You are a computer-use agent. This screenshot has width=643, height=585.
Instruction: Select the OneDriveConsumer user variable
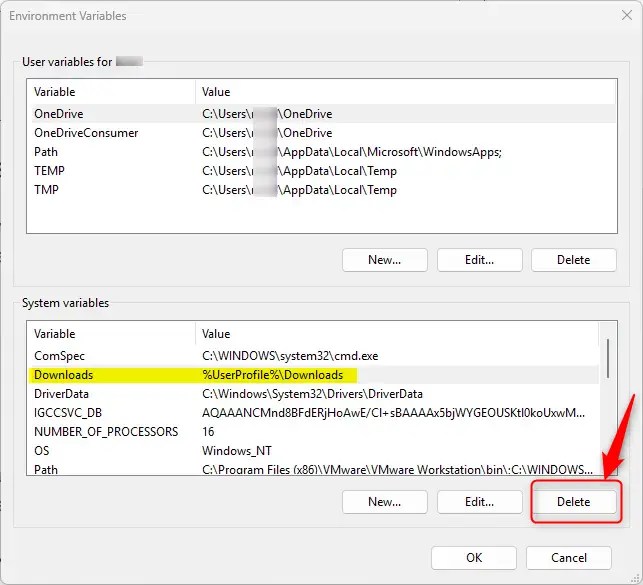pyautogui.click(x=86, y=133)
